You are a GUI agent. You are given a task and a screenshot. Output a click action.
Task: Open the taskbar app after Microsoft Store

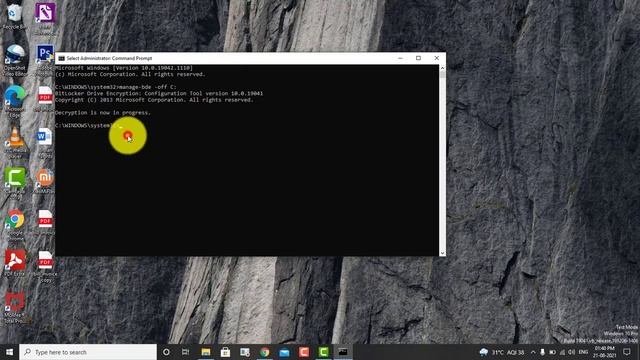[x=245, y=352]
